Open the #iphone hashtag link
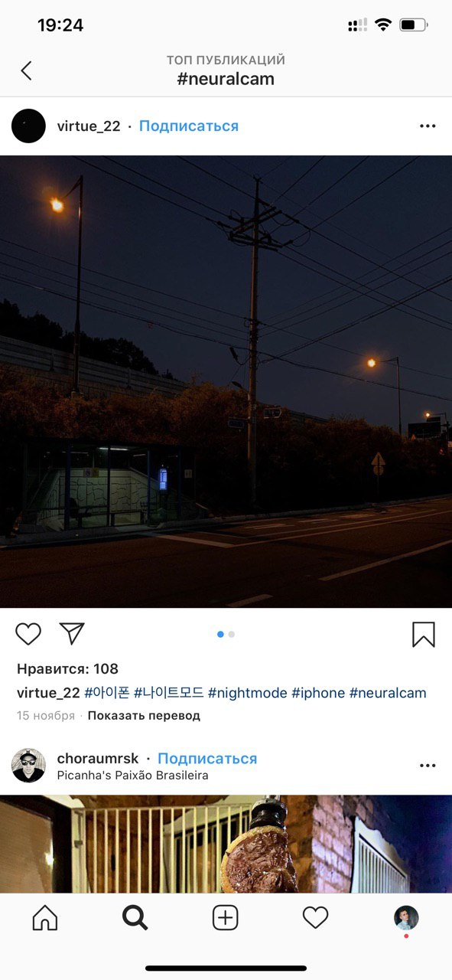 click(x=318, y=693)
